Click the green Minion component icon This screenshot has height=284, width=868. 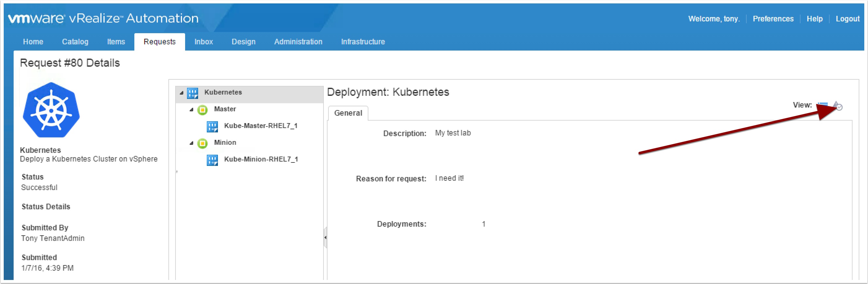[x=202, y=143]
